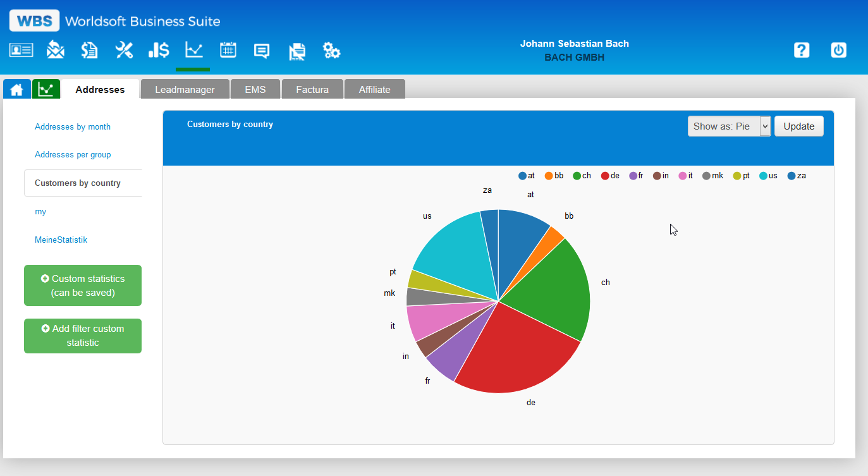The height and width of the screenshot is (476, 868).
Task: Click Add filter custom statistic button
Action: (x=83, y=336)
